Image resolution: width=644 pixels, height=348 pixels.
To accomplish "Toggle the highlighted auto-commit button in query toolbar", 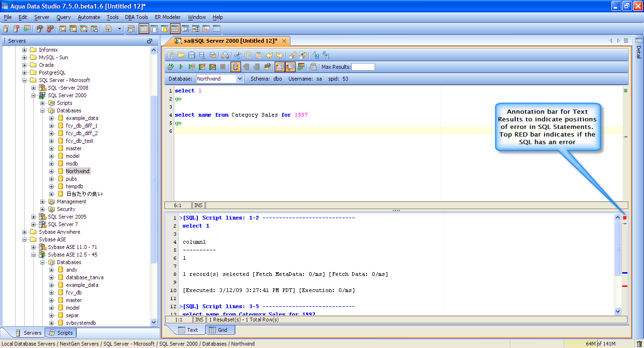I will tap(235, 67).
